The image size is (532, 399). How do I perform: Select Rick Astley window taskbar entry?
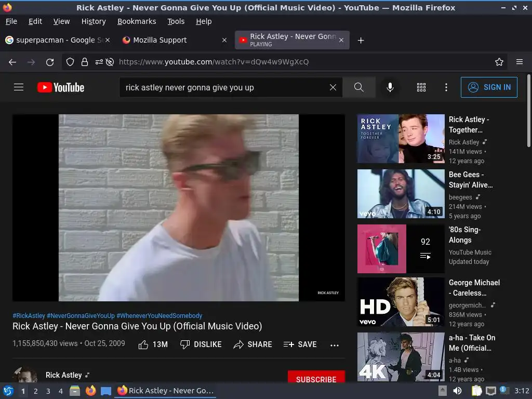pos(166,391)
